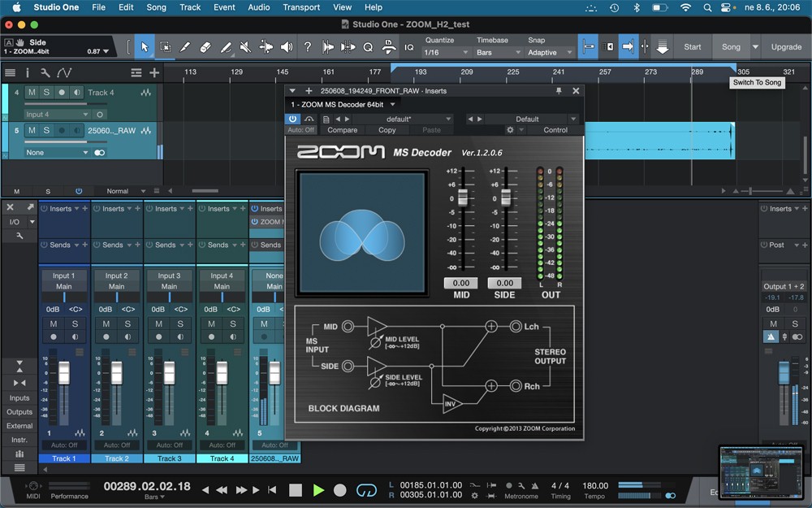This screenshot has width=812, height=508.
Task: Mute the Input 2 mixer channel
Action: pos(106,323)
